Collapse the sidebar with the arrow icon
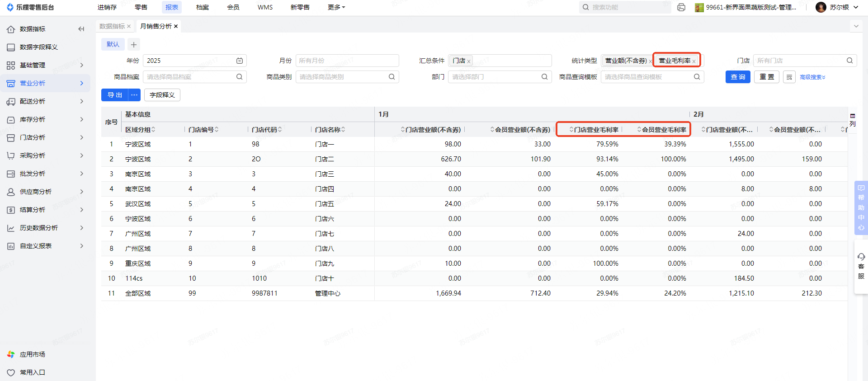The image size is (868, 381). point(81,29)
